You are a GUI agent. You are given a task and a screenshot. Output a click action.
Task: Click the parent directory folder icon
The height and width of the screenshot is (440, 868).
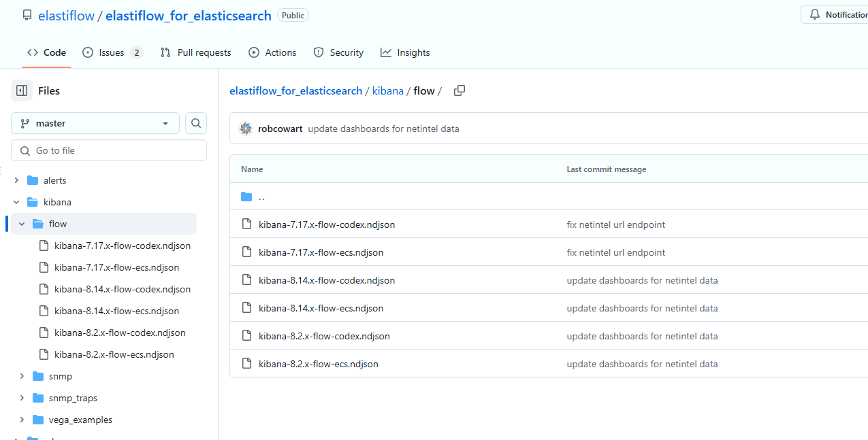[246, 197]
